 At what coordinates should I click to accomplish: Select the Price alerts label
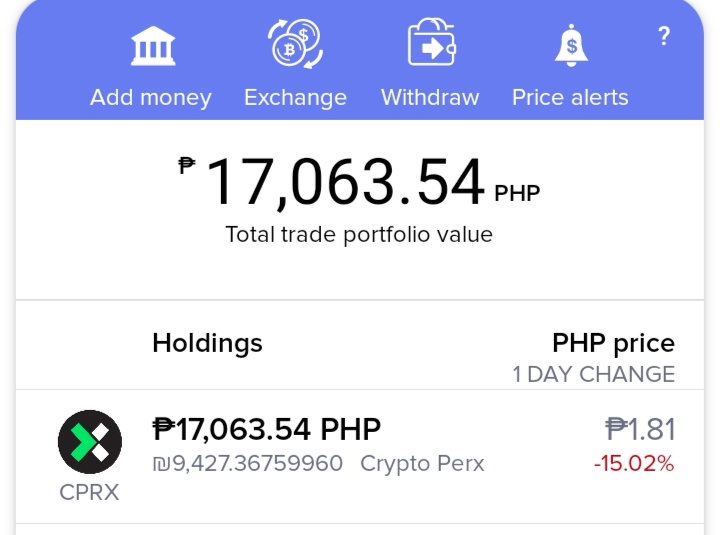point(570,97)
